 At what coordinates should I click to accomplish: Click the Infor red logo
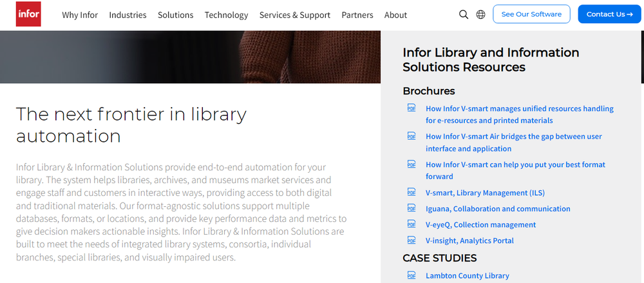tap(28, 14)
